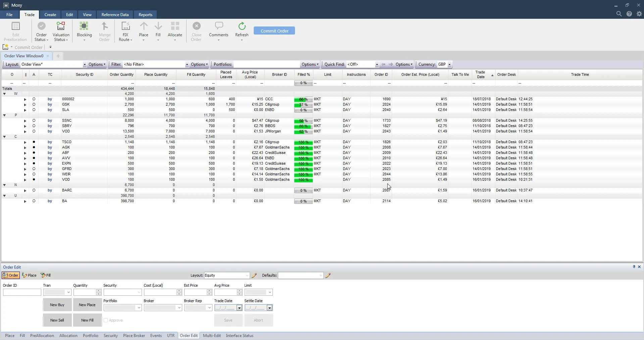The image size is (644, 340).
Task: Open the Allocate tool
Action: coord(175,31)
